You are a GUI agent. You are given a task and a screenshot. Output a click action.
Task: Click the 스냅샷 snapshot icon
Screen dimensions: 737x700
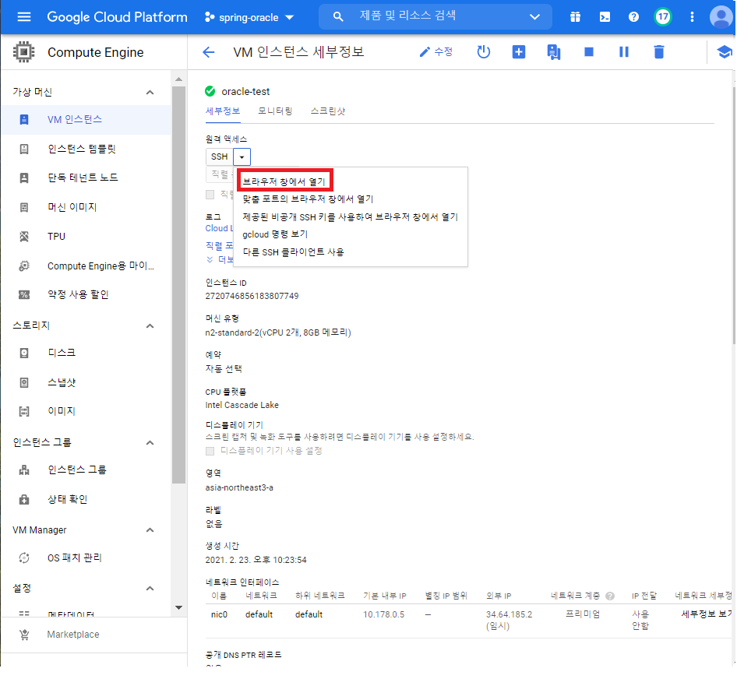[24, 382]
